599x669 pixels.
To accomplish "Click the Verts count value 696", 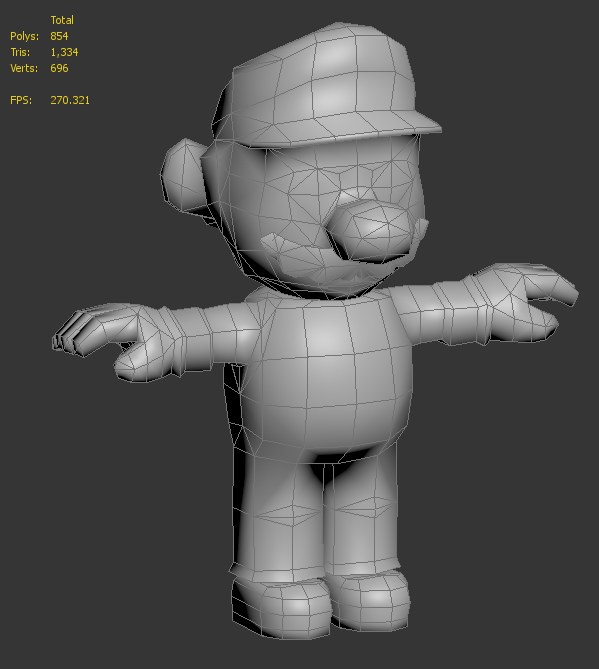I will pos(59,68).
